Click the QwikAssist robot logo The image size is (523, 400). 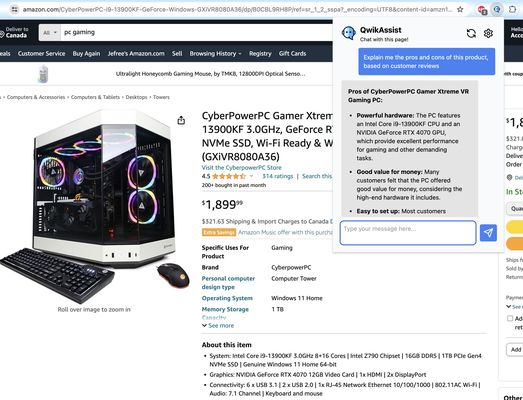pyautogui.click(x=349, y=33)
